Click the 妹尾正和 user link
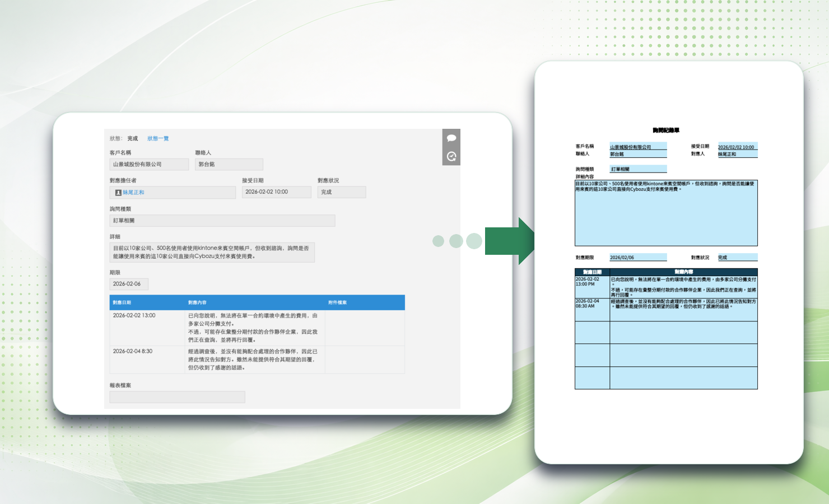829x504 pixels. pos(133,192)
